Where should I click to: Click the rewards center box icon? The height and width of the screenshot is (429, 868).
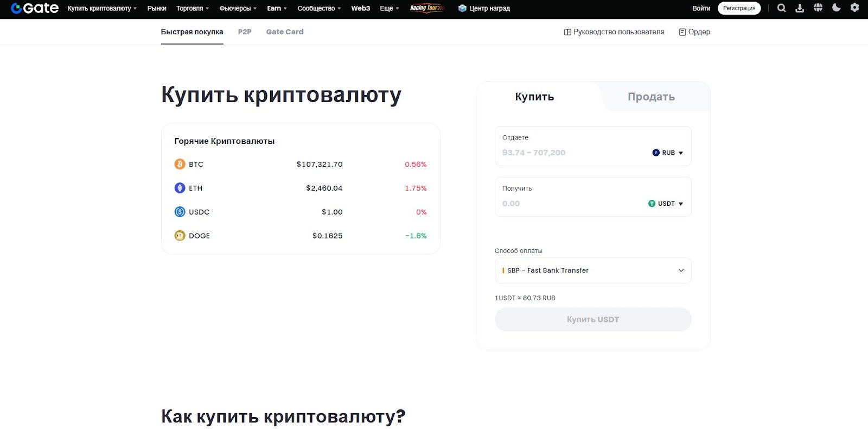coord(462,8)
